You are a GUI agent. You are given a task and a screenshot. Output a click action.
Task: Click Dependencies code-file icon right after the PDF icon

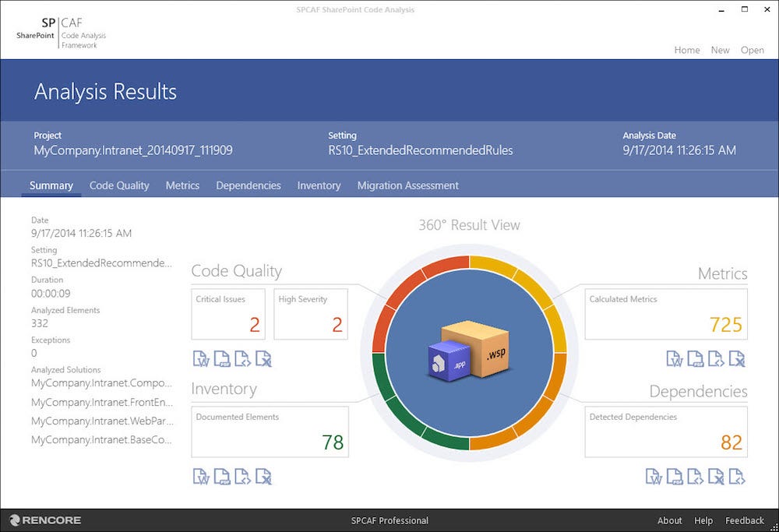click(x=695, y=476)
